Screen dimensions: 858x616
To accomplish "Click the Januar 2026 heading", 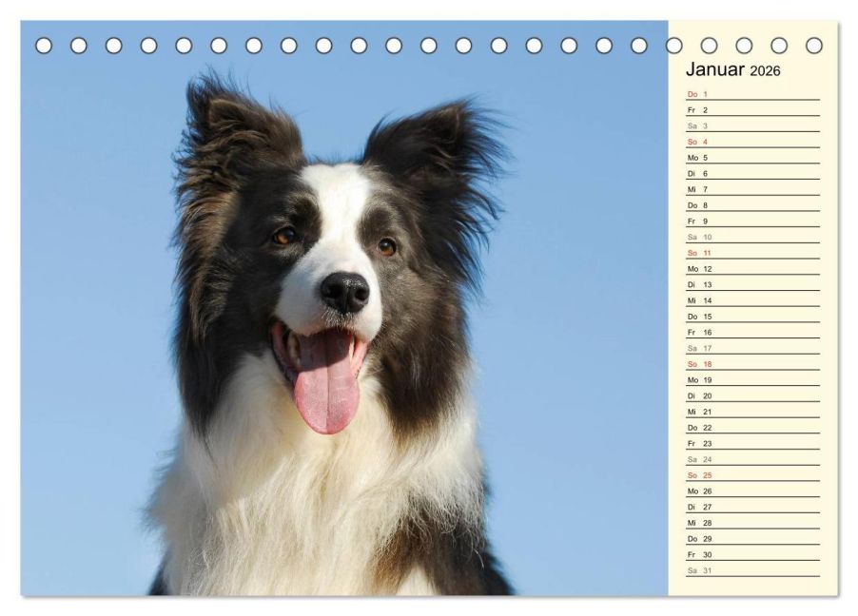I will tap(732, 69).
